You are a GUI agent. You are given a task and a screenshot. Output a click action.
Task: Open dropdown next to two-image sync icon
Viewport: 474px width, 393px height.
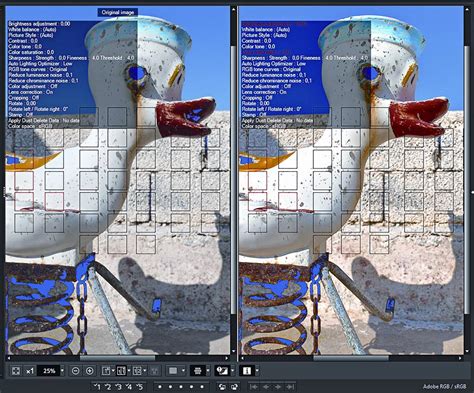click(x=145, y=371)
